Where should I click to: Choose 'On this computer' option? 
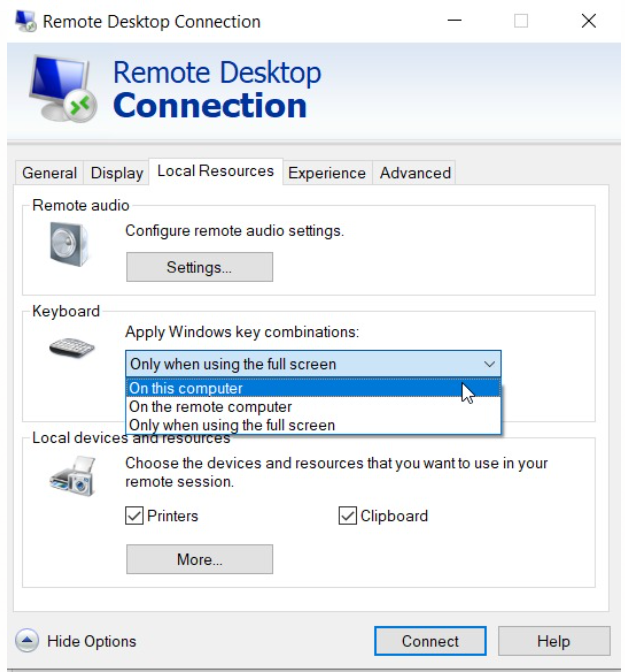[x=314, y=388]
